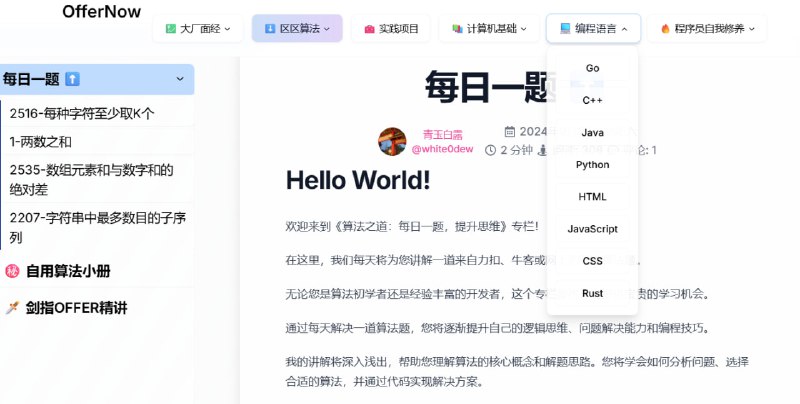The width and height of the screenshot is (800, 404).
Task: Click the paragraph starting 通过每天解决一道算法题
Action: coord(497,328)
